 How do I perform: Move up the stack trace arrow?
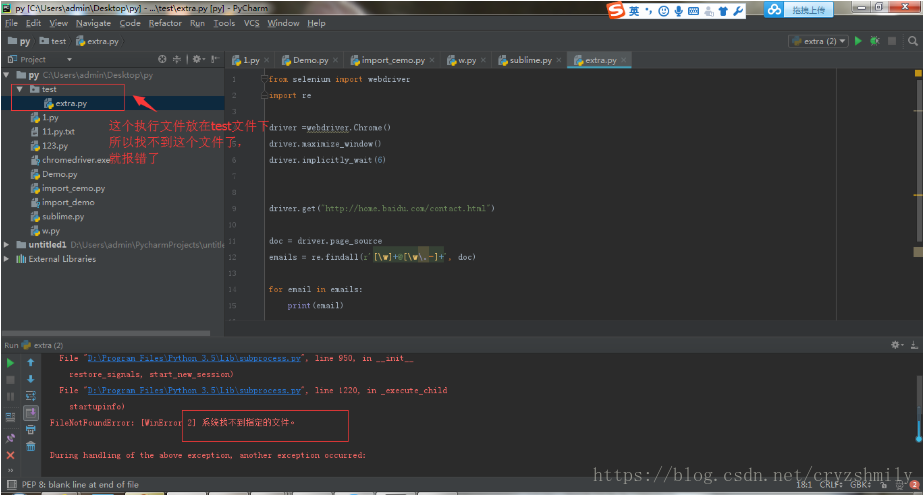pyautogui.click(x=31, y=362)
